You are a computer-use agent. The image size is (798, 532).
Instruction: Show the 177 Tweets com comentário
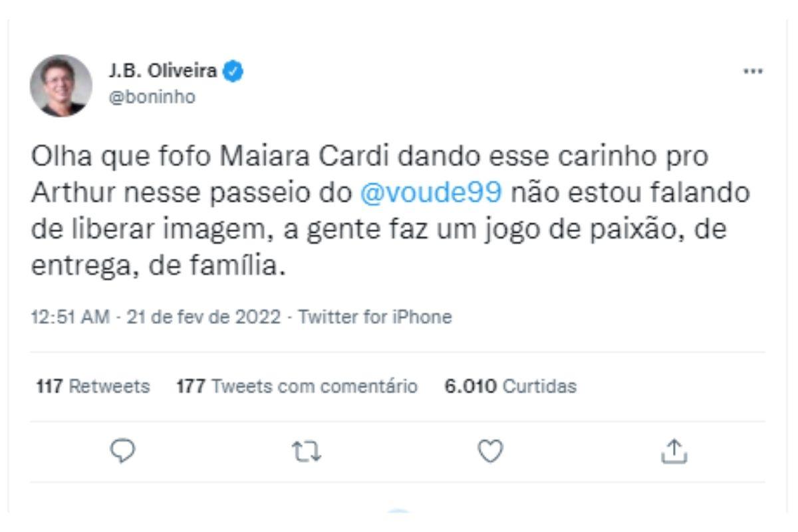coord(297,386)
